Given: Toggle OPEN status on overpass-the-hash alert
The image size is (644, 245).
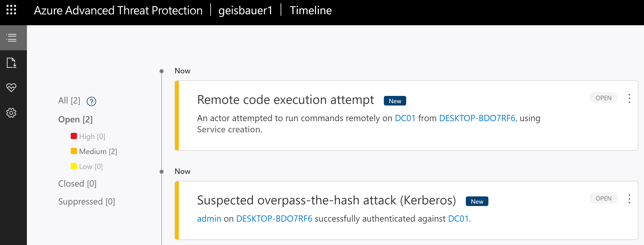Looking at the screenshot, I should pos(604,199).
